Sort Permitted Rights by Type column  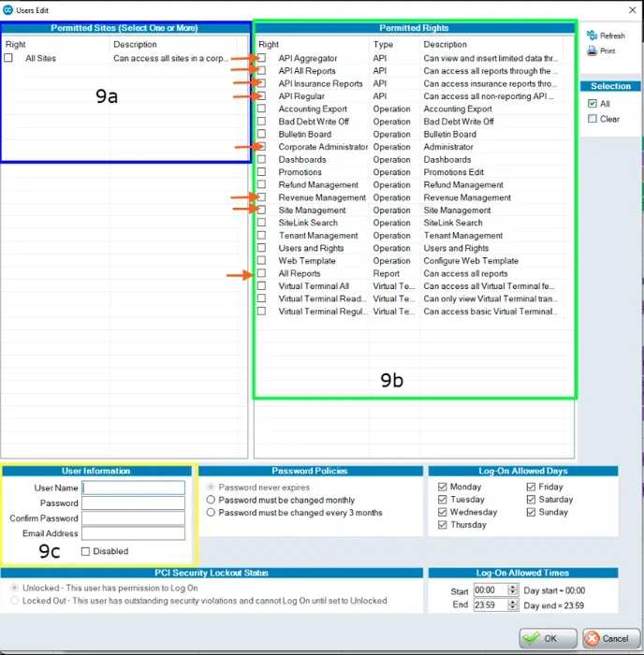pyautogui.click(x=394, y=44)
